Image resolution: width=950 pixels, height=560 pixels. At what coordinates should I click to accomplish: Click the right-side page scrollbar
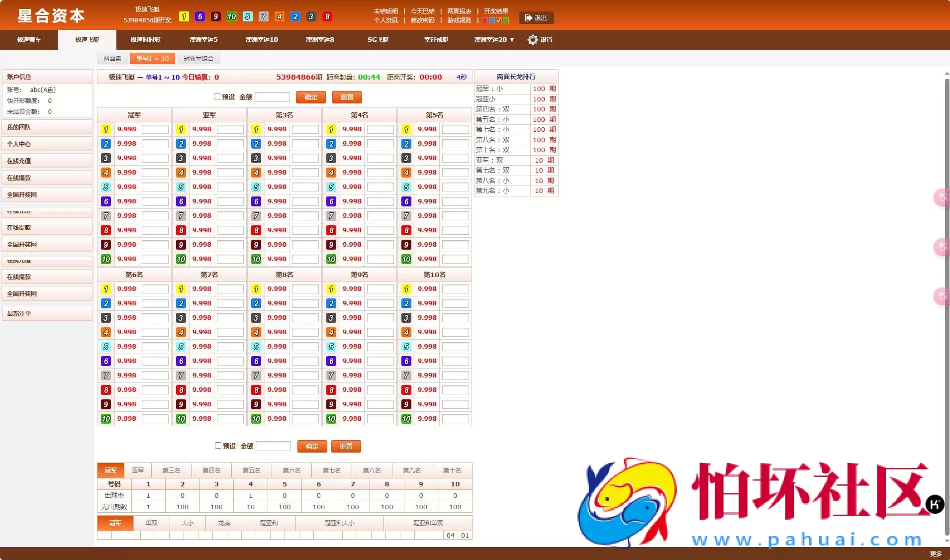(x=946, y=199)
